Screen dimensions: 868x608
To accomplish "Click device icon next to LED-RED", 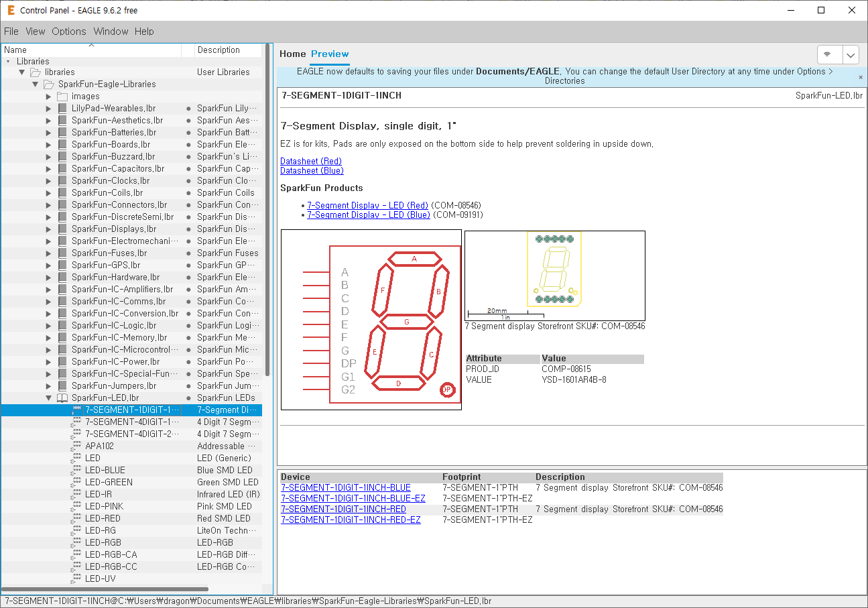I will pos(76,518).
